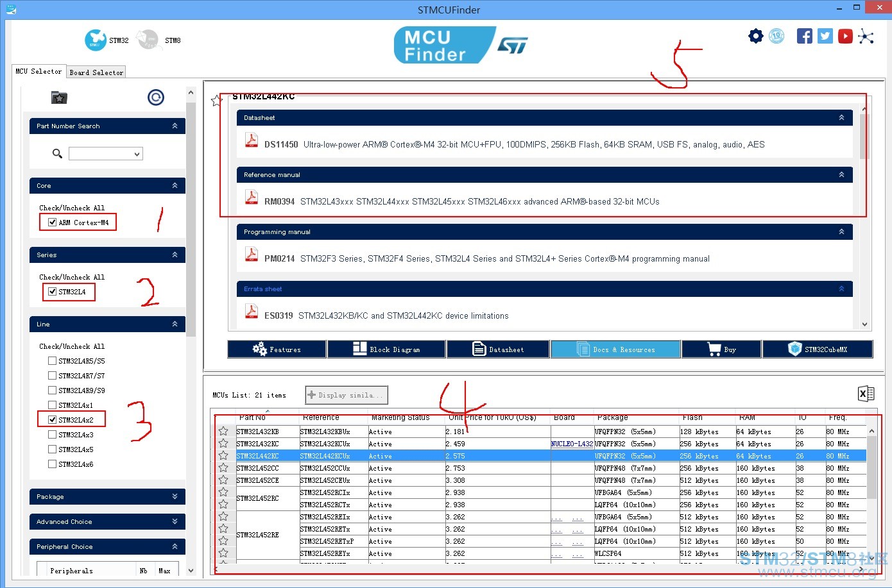Collapse the Reference manual section
The height and width of the screenshot is (588, 892).
pyautogui.click(x=841, y=174)
